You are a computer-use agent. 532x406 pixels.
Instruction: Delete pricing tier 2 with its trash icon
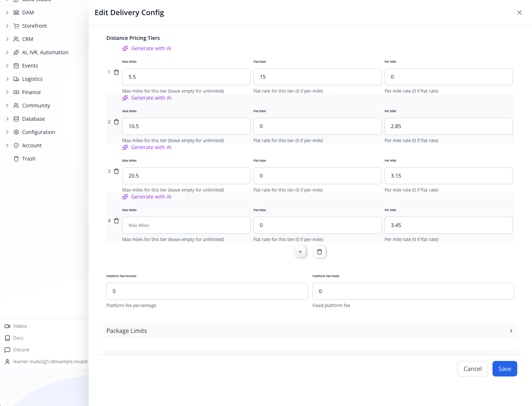point(116,122)
